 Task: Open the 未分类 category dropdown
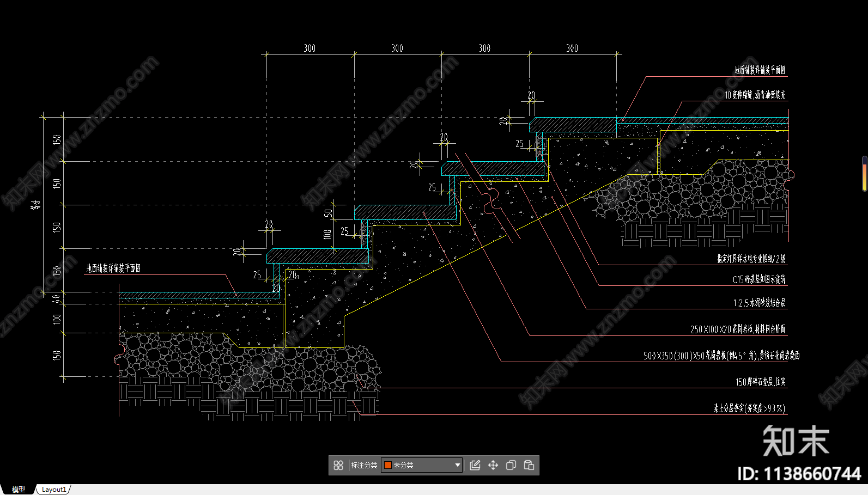pyautogui.click(x=422, y=465)
